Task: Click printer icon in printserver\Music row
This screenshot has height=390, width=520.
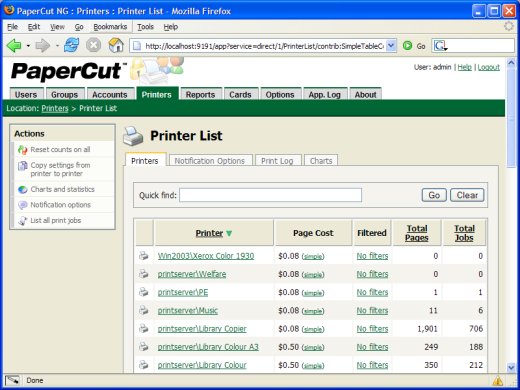Action: [144, 310]
